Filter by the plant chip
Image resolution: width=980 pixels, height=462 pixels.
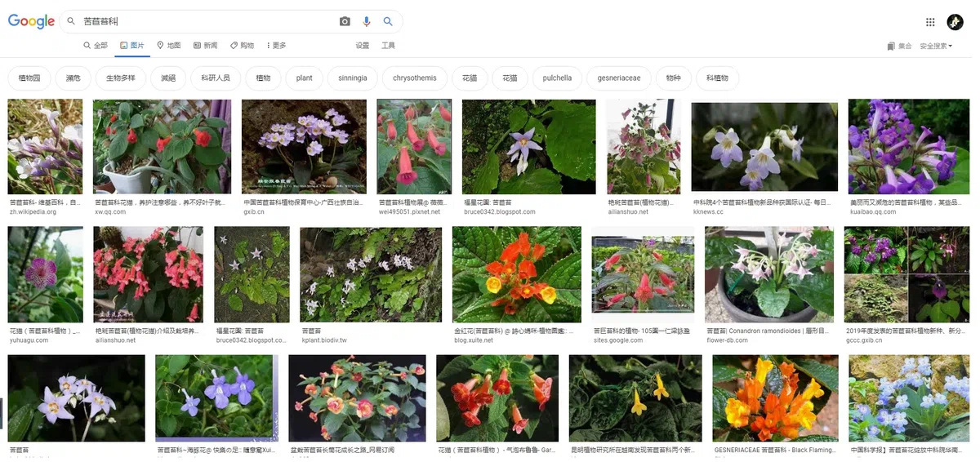pyautogui.click(x=305, y=78)
